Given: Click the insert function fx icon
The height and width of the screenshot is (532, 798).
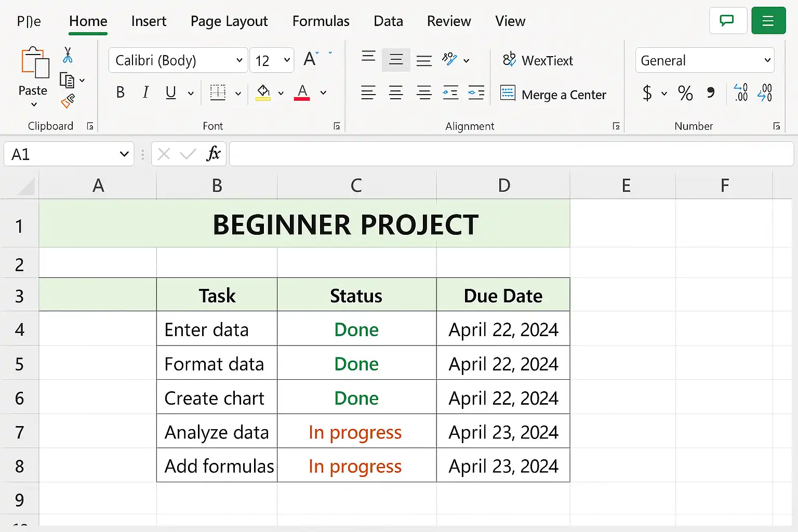Looking at the screenshot, I should [213, 154].
